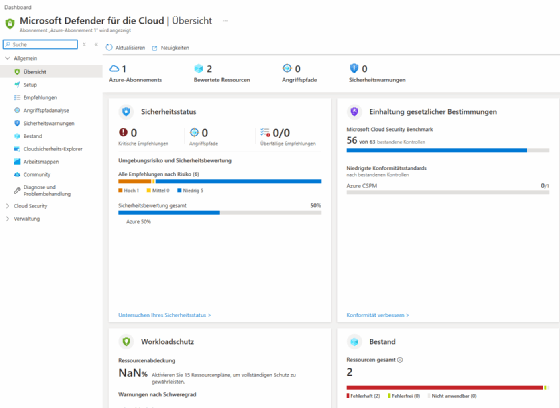This screenshot has height=408, width=560.
Task: Collapse the sidebar menu with the chevron
Action: 96,44
